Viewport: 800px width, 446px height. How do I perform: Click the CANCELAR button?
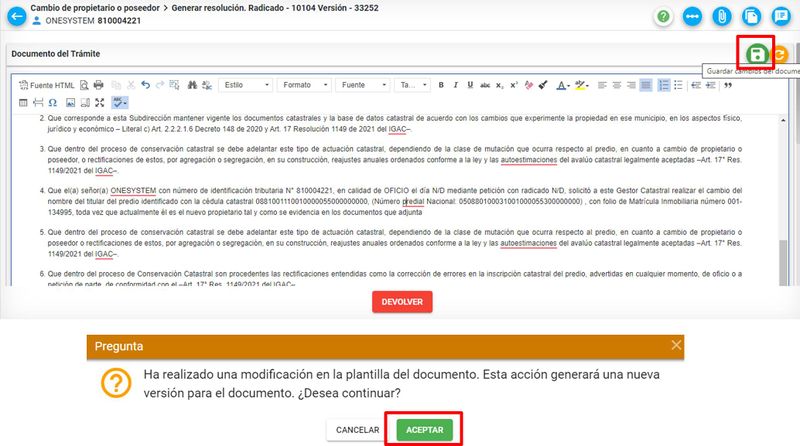356,430
